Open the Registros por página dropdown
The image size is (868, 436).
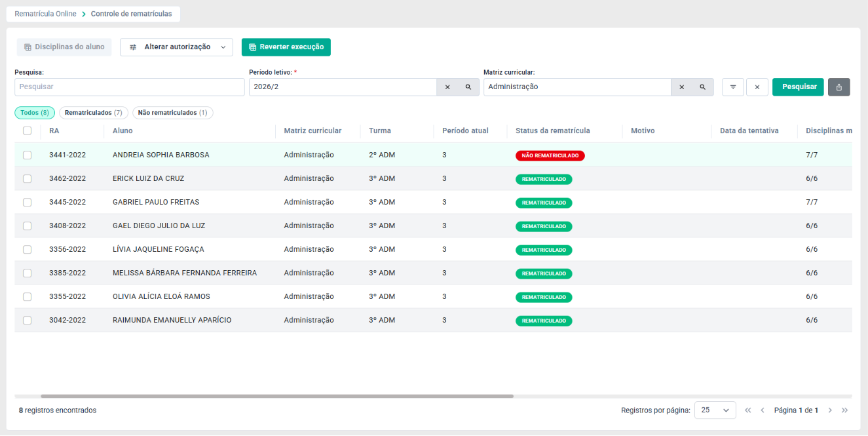click(x=715, y=410)
